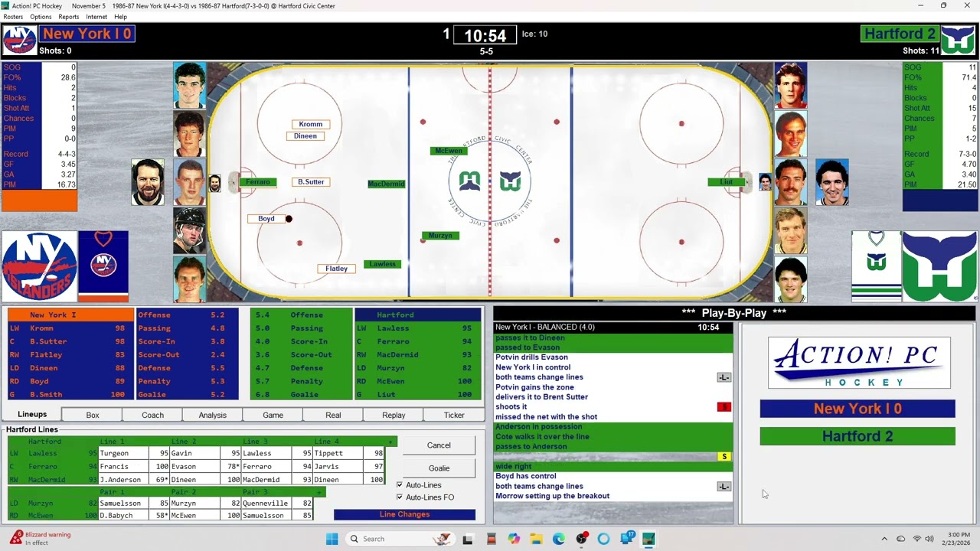Select the Lineups tab
The height and width of the screenshot is (551, 980).
point(33,414)
